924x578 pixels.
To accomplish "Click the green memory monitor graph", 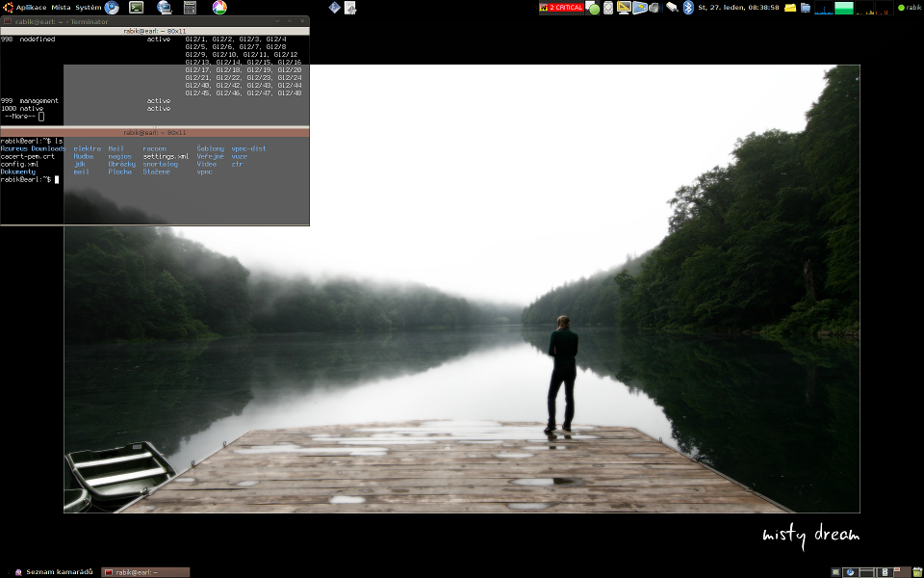I will coord(844,8).
